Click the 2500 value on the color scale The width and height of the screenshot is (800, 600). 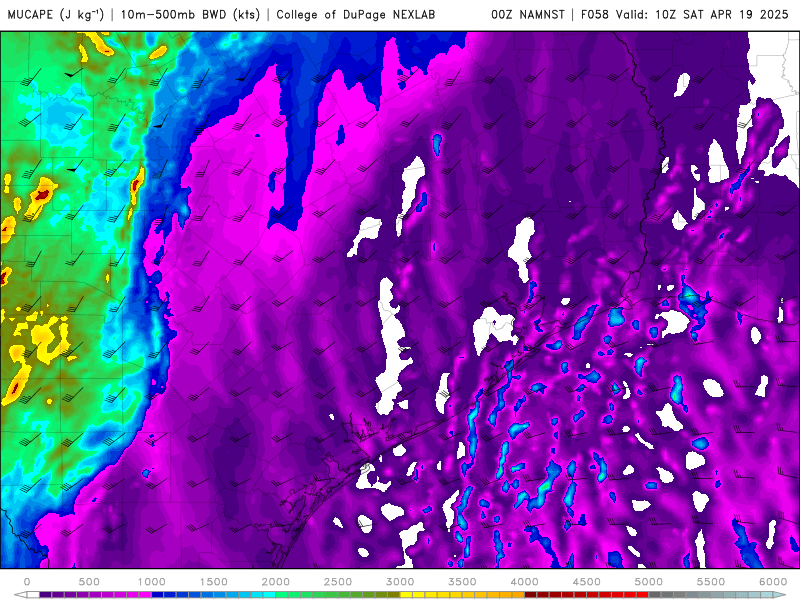(338, 582)
